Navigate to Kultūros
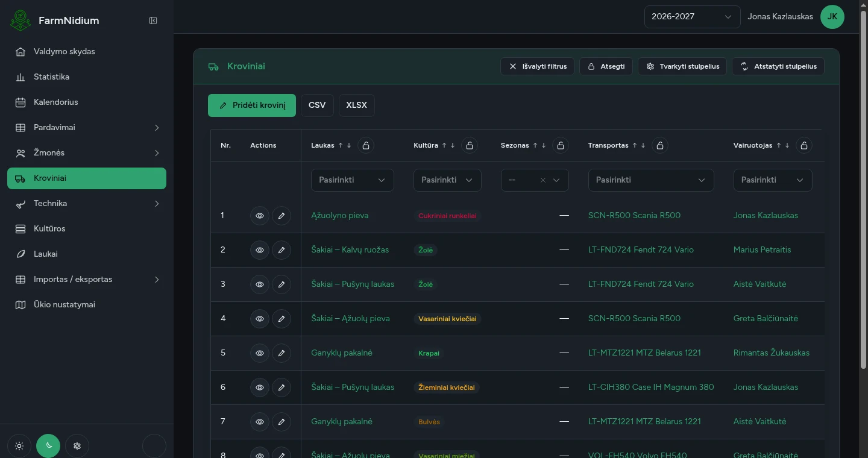The image size is (868, 458). tap(87, 229)
